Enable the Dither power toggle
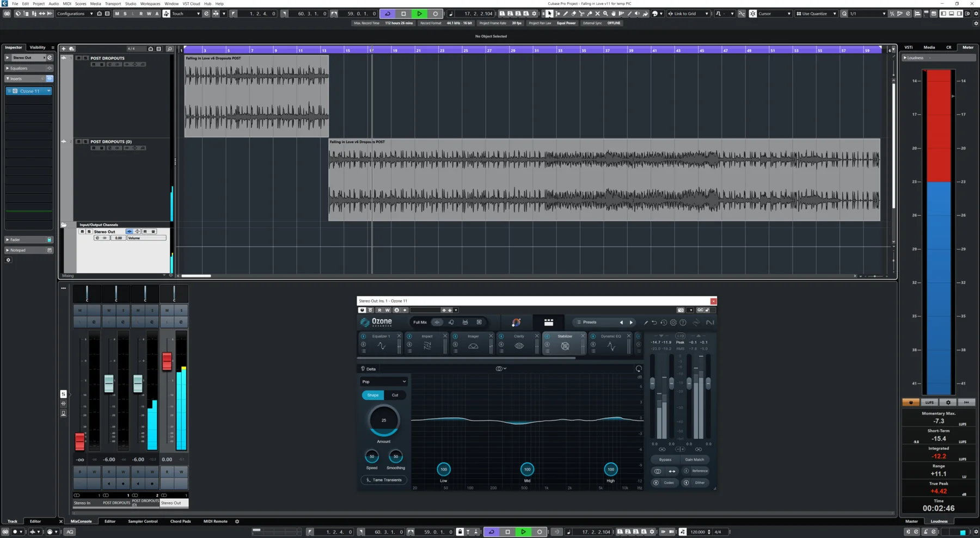This screenshot has width=980, height=538. pos(686,483)
